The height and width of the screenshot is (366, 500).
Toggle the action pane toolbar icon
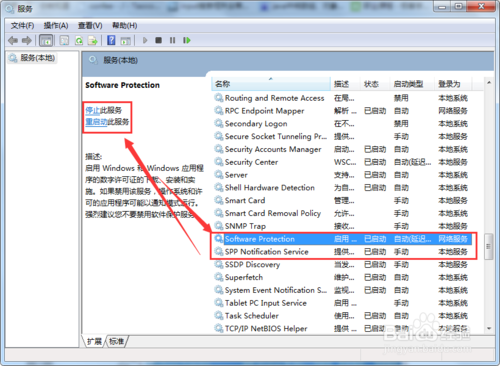125,41
